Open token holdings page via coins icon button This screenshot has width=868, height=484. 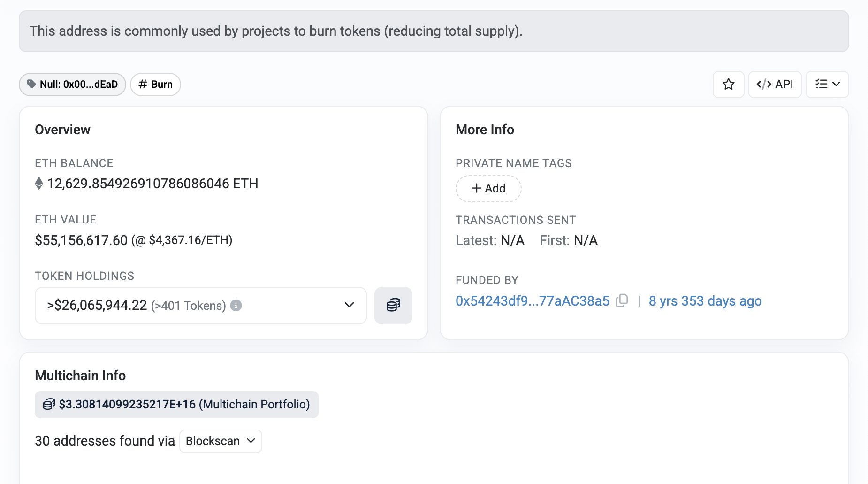click(x=393, y=306)
